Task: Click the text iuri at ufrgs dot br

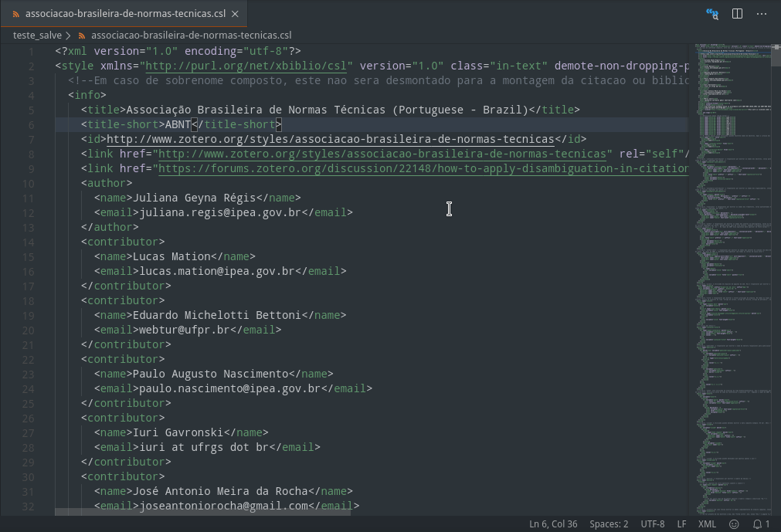Action: point(204,448)
